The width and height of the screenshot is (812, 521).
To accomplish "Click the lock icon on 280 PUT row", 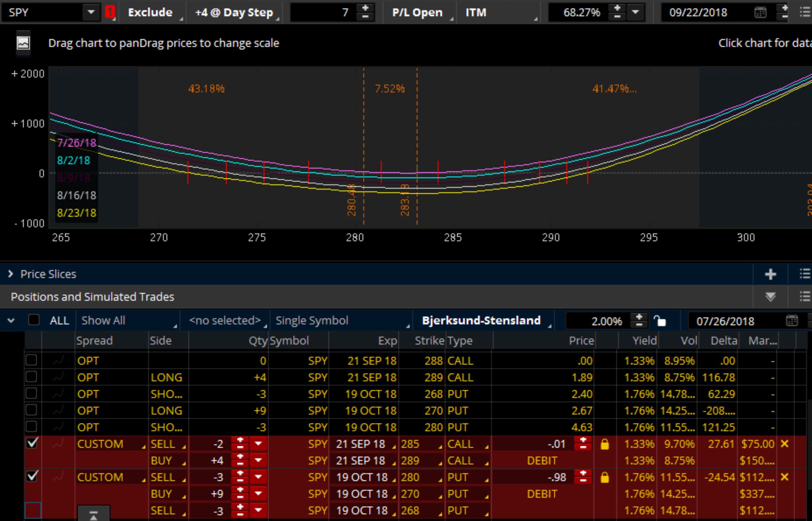I will 604,478.
